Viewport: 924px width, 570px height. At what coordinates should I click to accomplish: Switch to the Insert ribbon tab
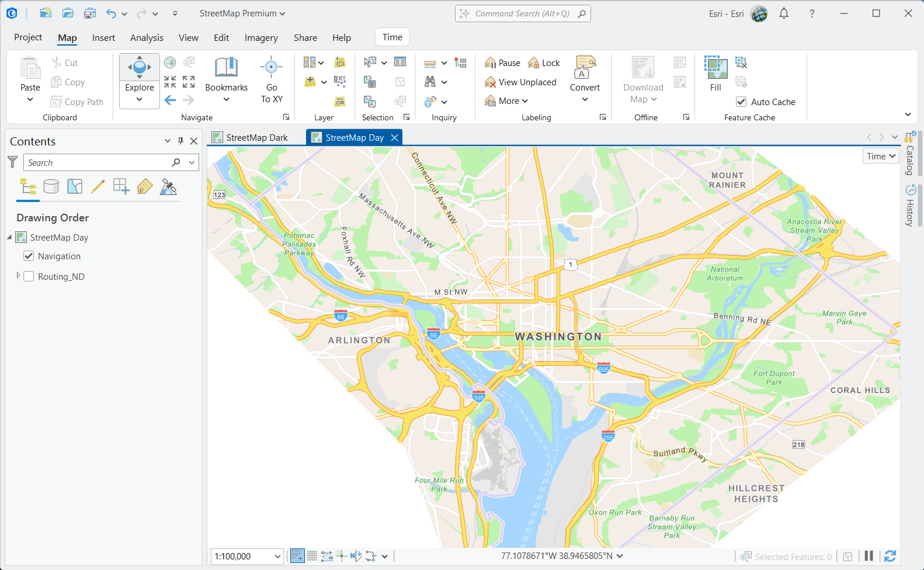pos(103,38)
